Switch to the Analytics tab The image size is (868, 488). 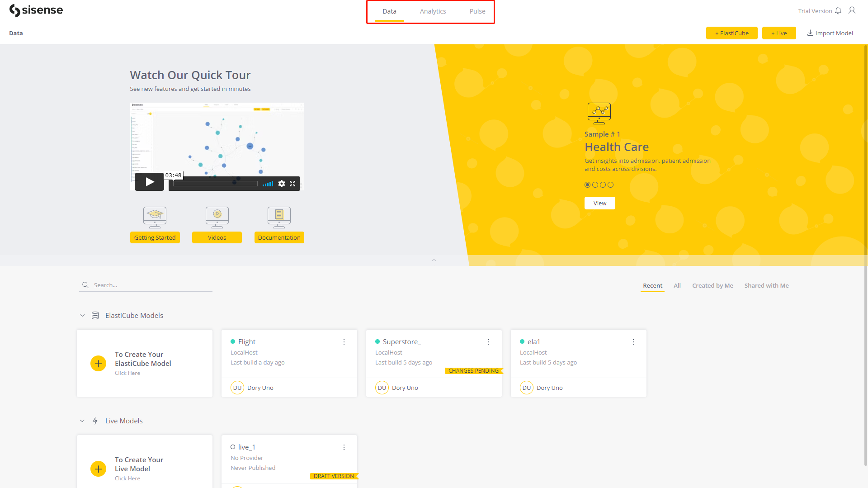click(x=433, y=11)
